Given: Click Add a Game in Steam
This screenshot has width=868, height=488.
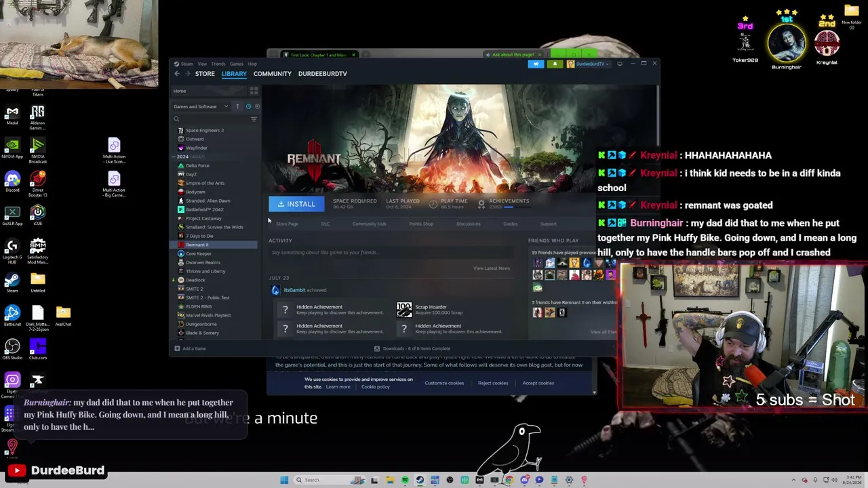Looking at the screenshot, I should pos(190,348).
